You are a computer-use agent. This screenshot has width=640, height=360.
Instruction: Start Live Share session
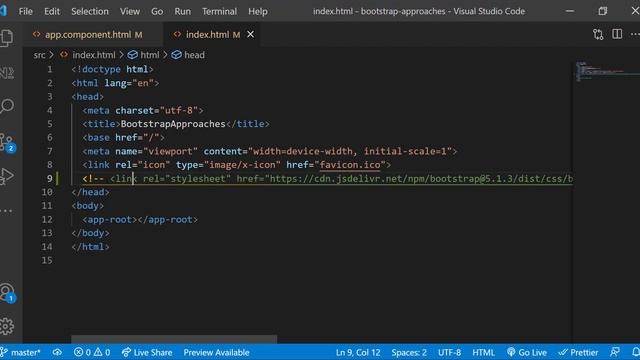tap(147, 352)
